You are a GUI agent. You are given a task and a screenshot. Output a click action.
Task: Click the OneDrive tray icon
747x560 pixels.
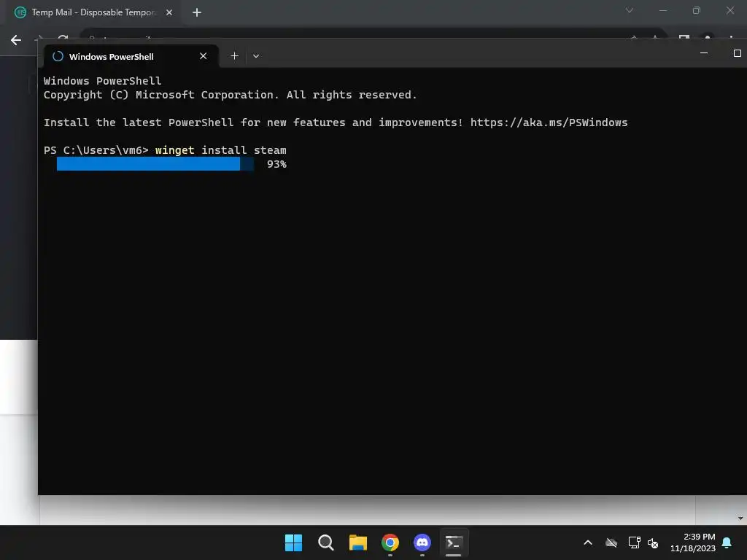[611, 542]
